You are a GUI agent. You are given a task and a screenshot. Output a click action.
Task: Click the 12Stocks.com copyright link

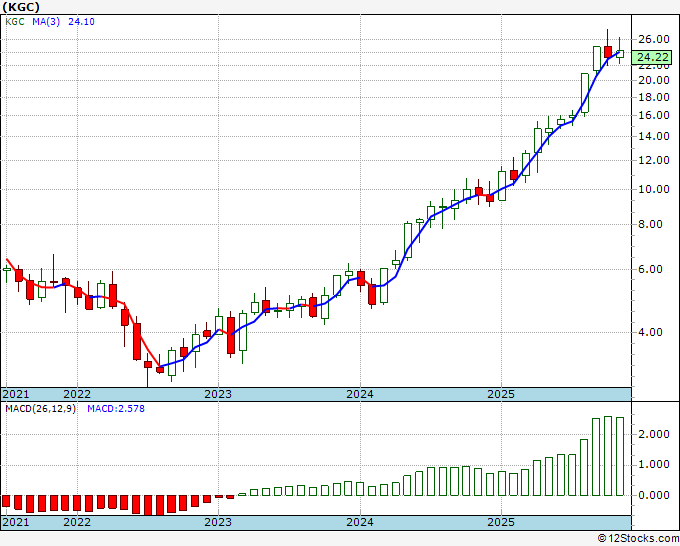pos(638,539)
